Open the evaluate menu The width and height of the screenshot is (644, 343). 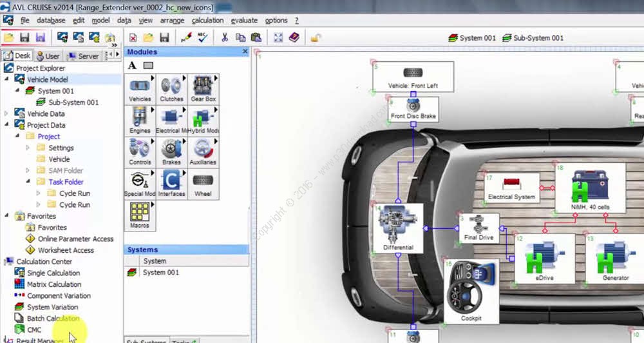tap(244, 20)
